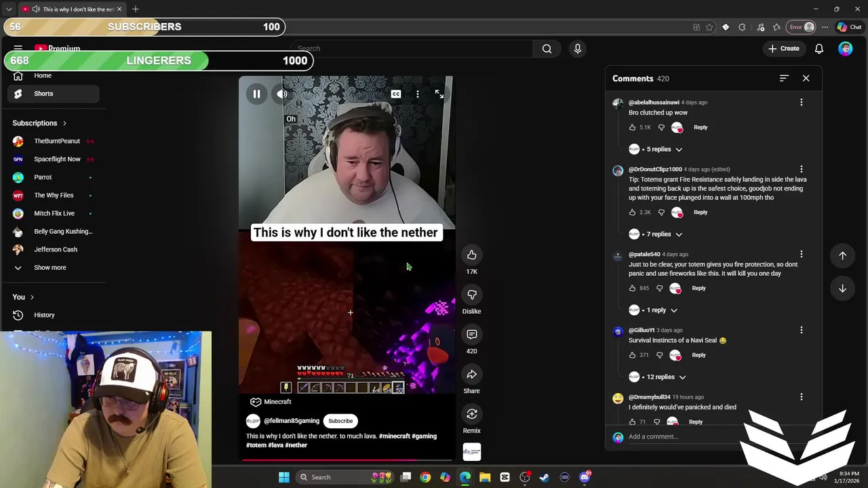Image resolution: width=868 pixels, height=488 pixels.
Task: Open the Minecraft game tag
Action: pos(271,402)
